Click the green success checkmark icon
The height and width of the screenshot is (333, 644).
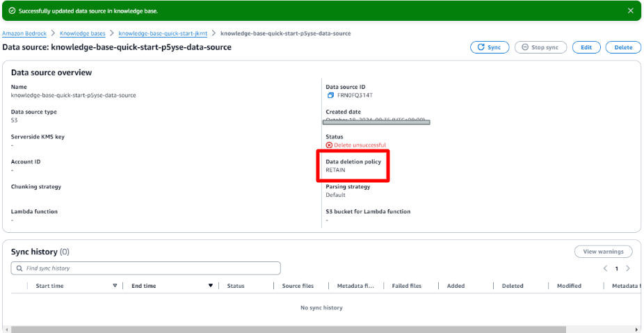tap(12, 11)
